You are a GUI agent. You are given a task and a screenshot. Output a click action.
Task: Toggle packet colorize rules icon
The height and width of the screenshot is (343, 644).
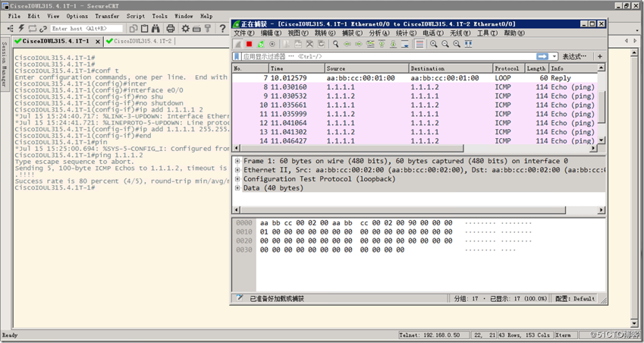[x=419, y=44]
